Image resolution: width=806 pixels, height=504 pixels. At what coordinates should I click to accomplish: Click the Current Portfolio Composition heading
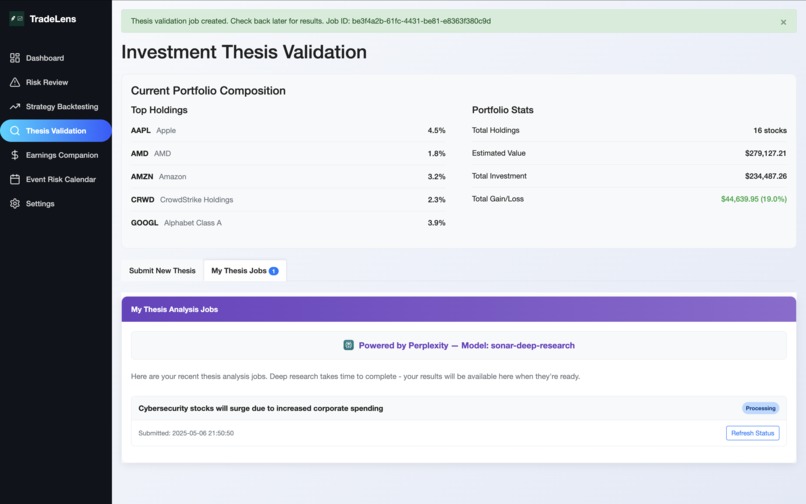[x=208, y=91]
